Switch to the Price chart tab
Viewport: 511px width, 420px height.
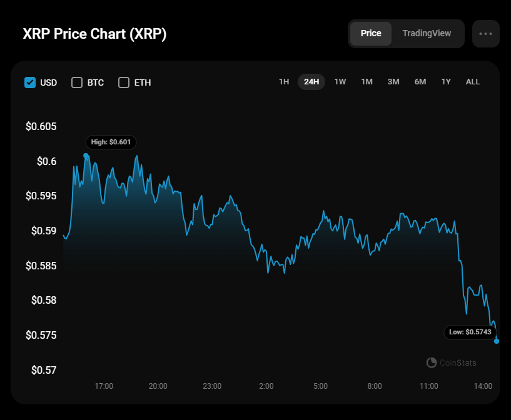coord(371,34)
